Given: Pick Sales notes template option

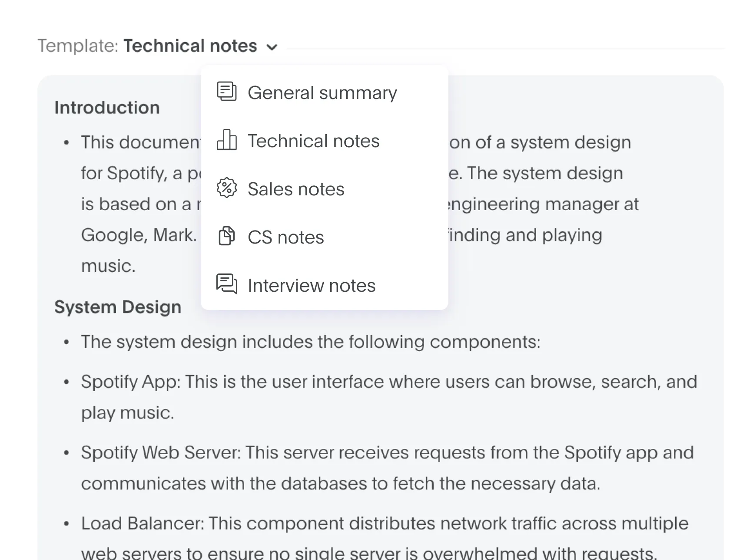Looking at the screenshot, I should [x=296, y=189].
